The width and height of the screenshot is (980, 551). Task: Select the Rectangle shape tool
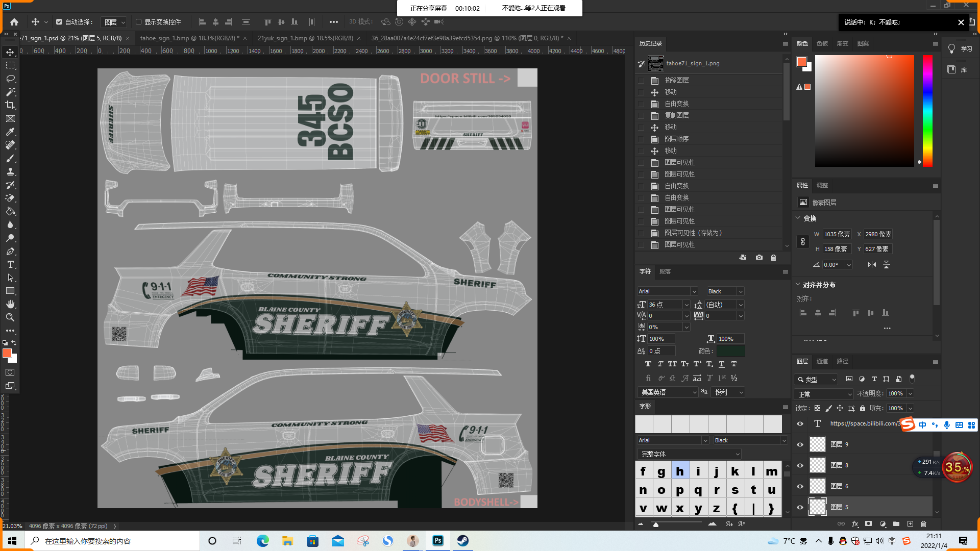click(x=10, y=291)
